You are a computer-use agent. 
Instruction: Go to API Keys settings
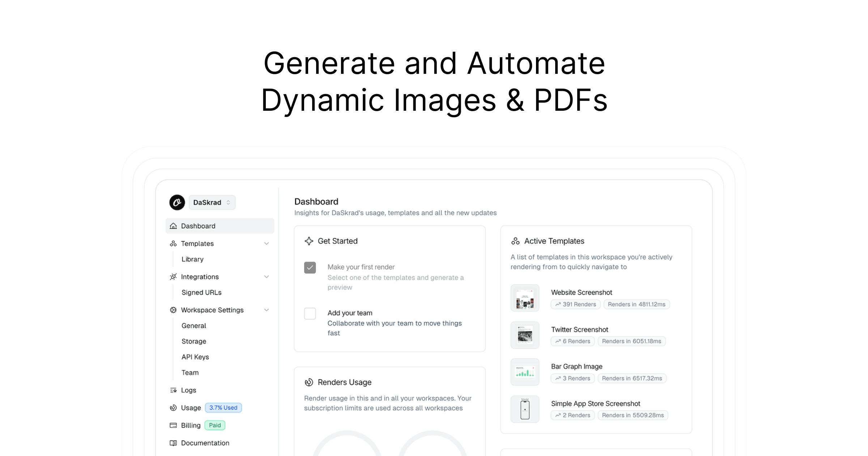coord(195,357)
